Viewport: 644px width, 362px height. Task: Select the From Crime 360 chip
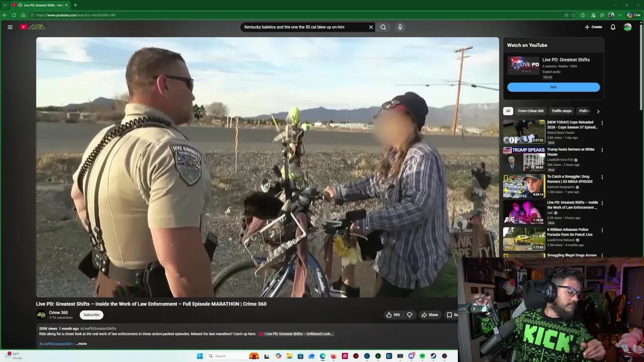click(x=531, y=111)
